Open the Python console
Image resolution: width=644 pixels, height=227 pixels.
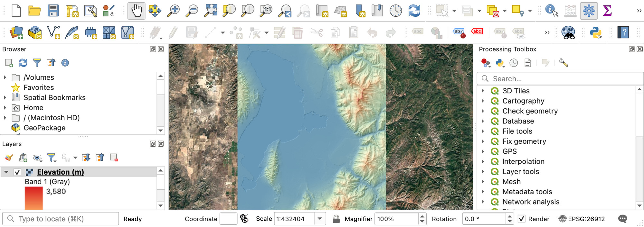tap(596, 32)
